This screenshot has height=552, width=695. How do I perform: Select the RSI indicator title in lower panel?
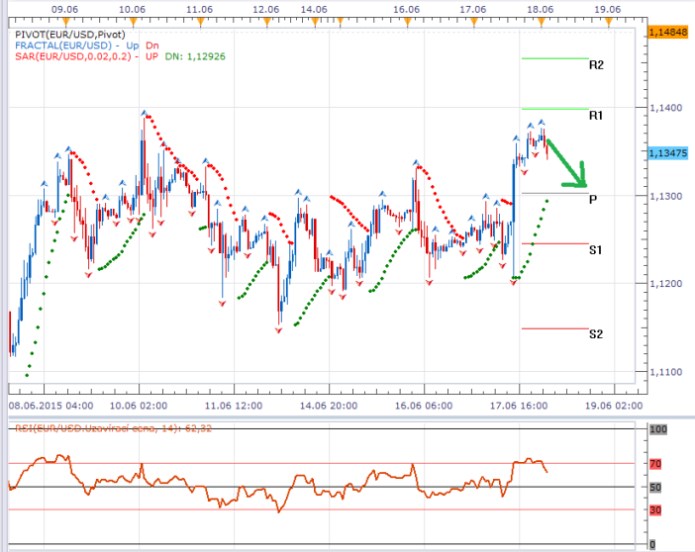click(x=114, y=428)
